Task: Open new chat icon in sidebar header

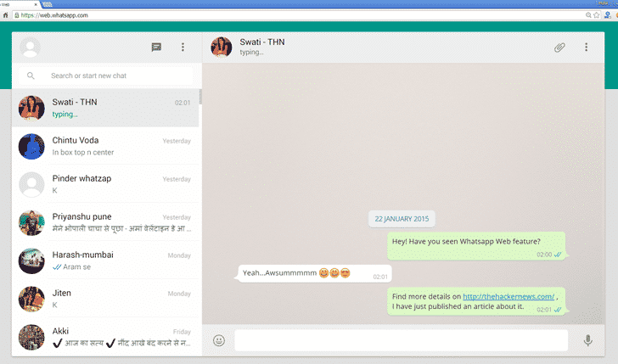Action: click(156, 48)
